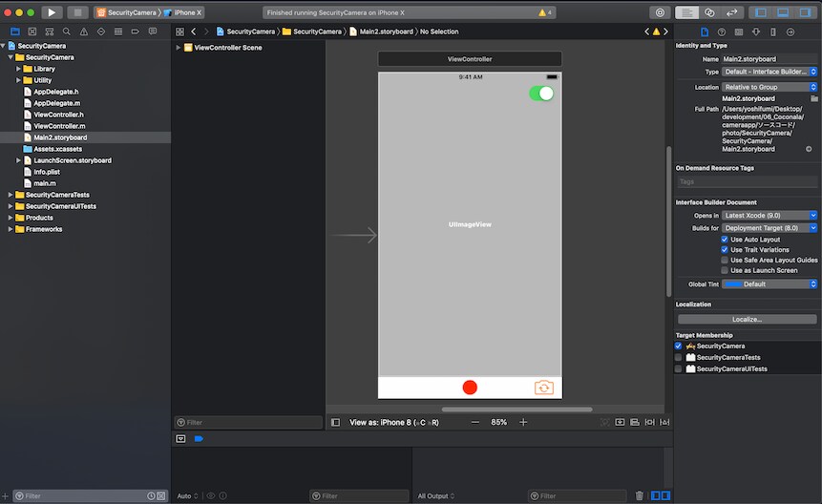Open Builds for Deployment Target dropdown

click(x=769, y=228)
